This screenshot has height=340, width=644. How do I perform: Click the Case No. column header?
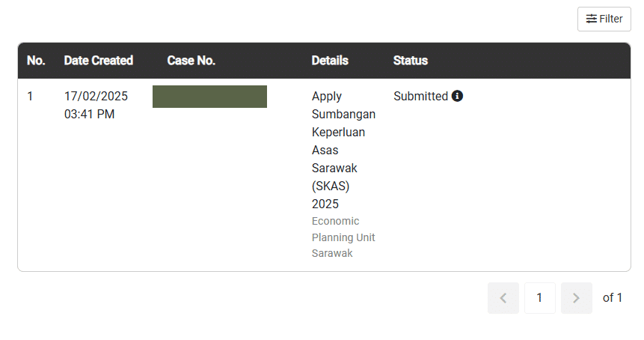point(191,61)
